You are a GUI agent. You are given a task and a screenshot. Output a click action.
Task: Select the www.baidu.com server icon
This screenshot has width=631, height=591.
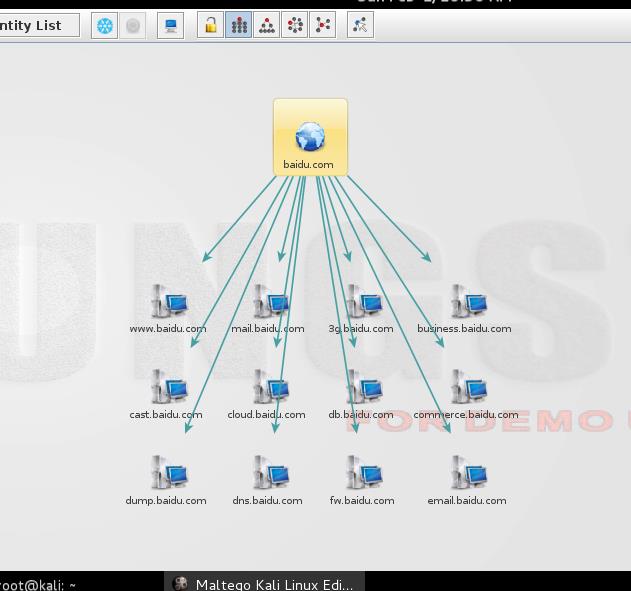pyautogui.click(x=169, y=301)
